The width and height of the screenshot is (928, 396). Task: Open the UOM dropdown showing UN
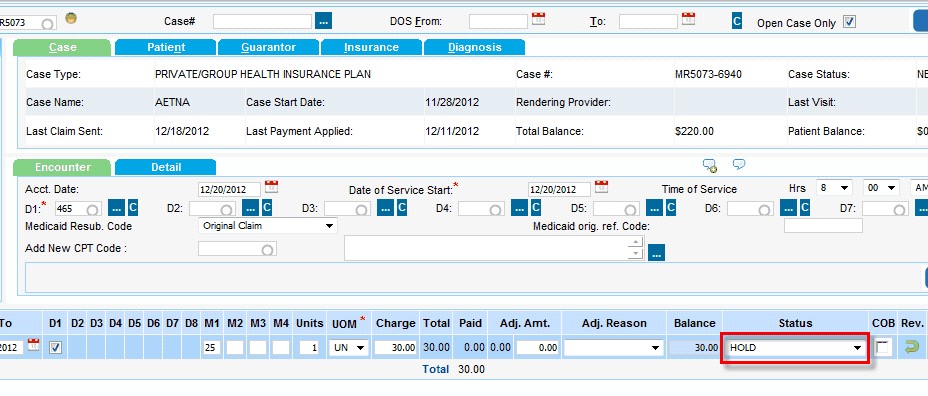pyautogui.click(x=349, y=348)
